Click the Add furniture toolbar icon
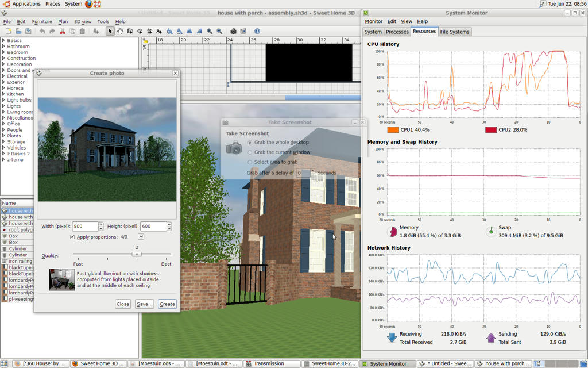 96,31
